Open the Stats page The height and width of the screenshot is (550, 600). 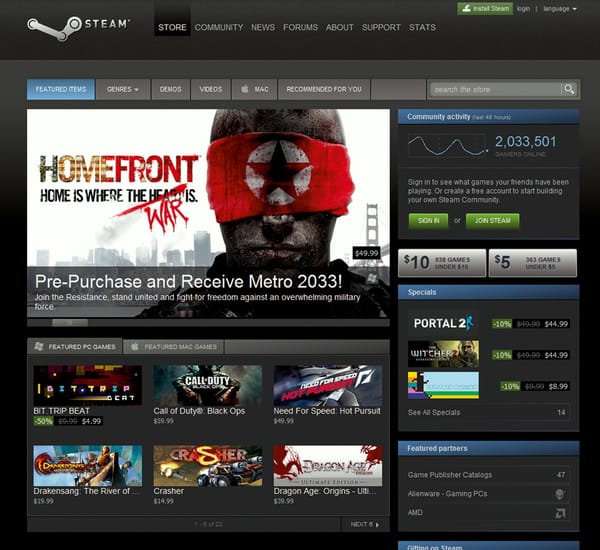422,27
